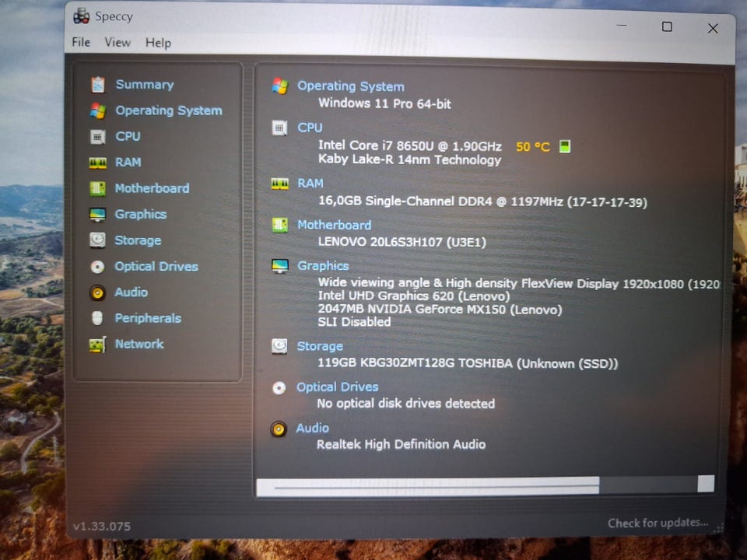The height and width of the screenshot is (560, 747).
Task: Click the 119GB KBG30ZMT128G TOSHIBA text
Action: pyautogui.click(x=468, y=363)
